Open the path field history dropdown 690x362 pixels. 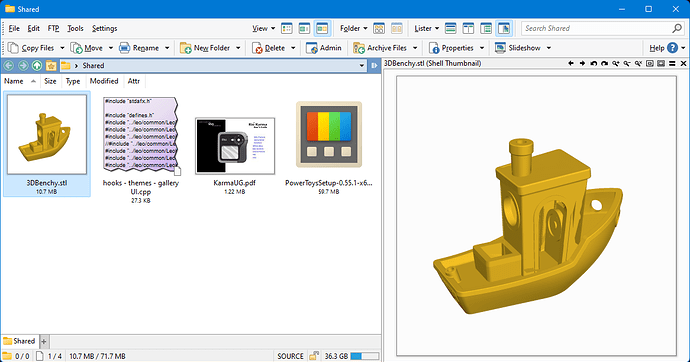coord(362,66)
